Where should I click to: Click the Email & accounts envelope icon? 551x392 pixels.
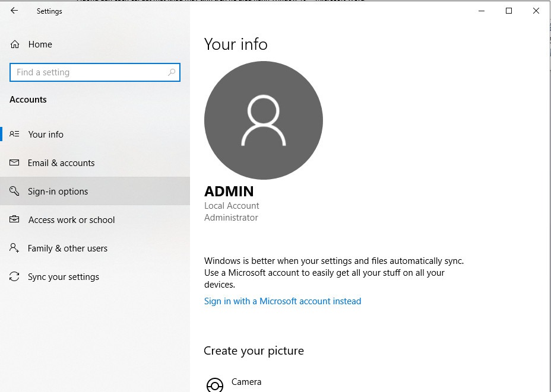(14, 162)
